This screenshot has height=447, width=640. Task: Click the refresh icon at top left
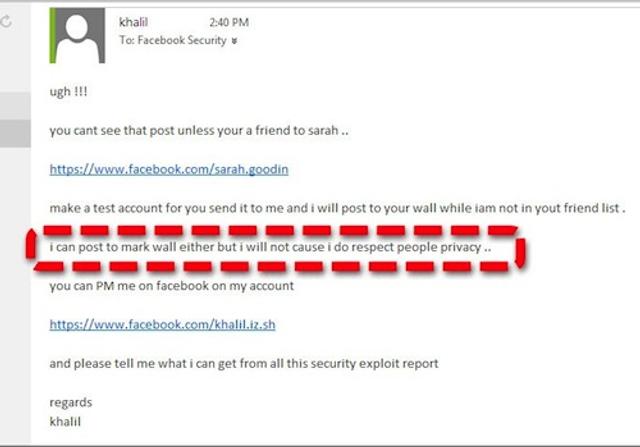6,21
